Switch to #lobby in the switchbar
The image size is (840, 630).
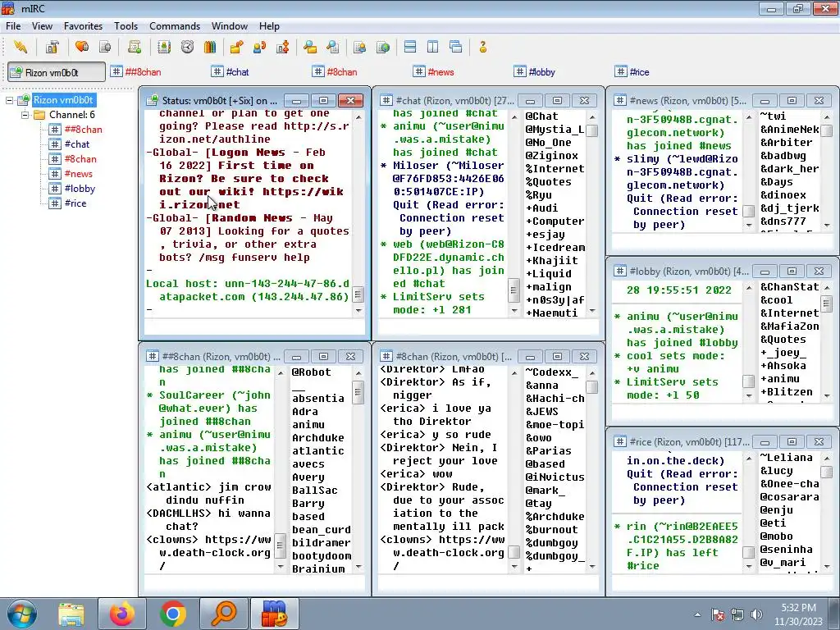pos(535,72)
